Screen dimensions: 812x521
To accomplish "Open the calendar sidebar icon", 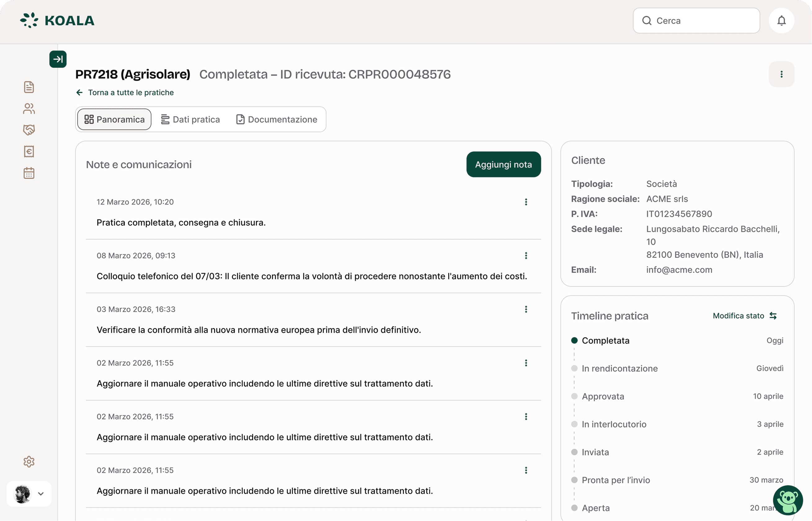I will pyautogui.click(x=29, y=173).
